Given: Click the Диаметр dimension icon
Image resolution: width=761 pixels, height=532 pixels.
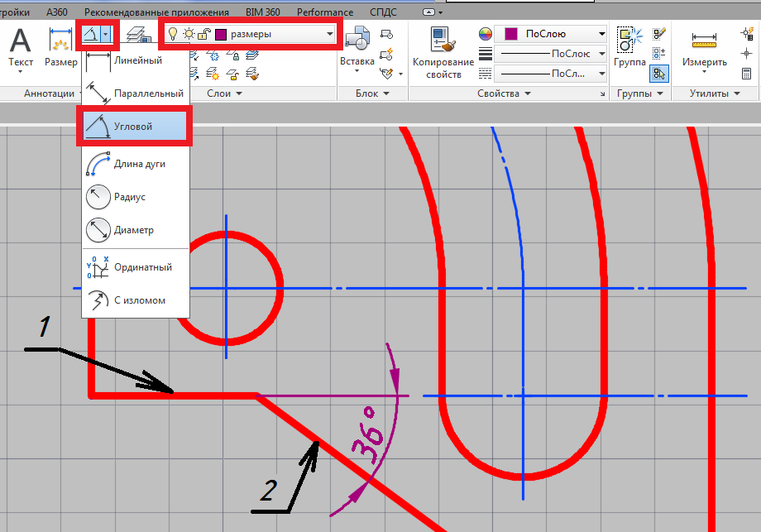Looking at the screenshot, I should [98, 230].
